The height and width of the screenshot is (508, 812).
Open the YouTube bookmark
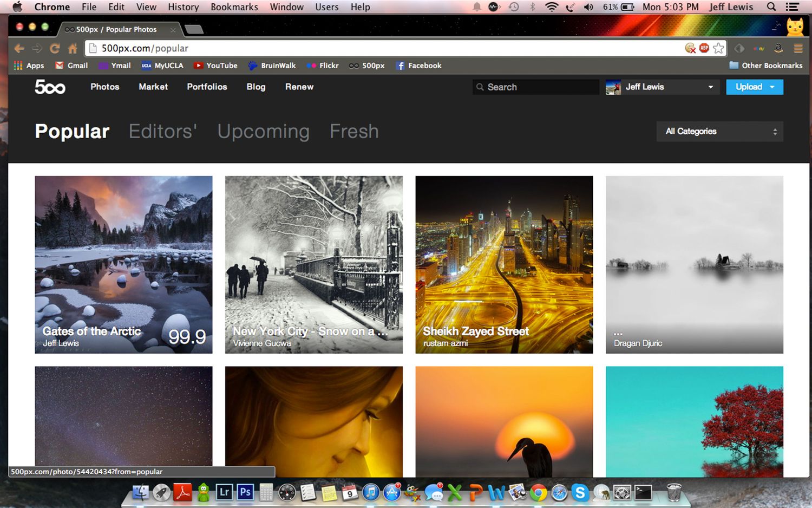click(x=215, y=66)
